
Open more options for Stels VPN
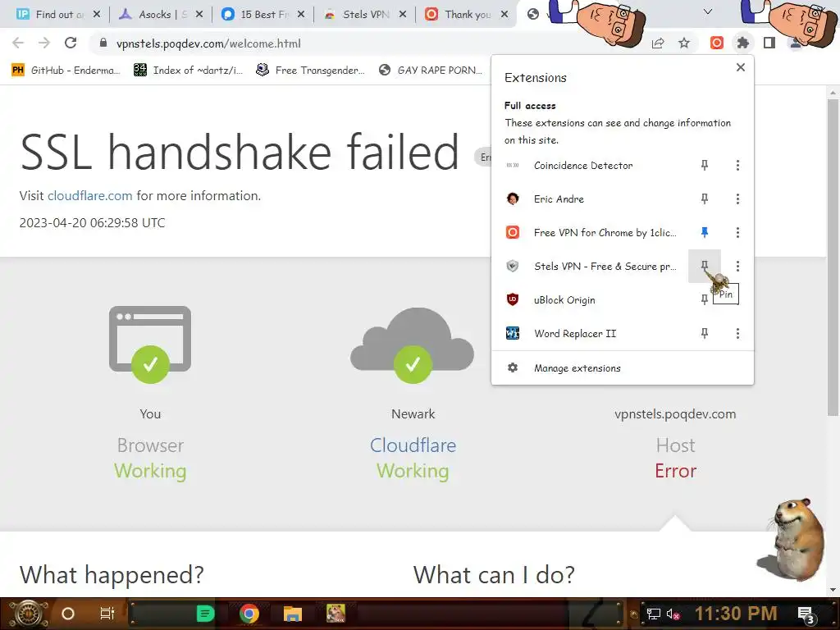coord(737,267)
